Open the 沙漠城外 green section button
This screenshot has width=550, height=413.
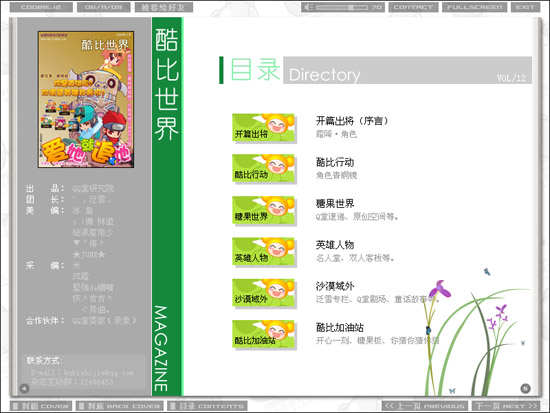263,293
